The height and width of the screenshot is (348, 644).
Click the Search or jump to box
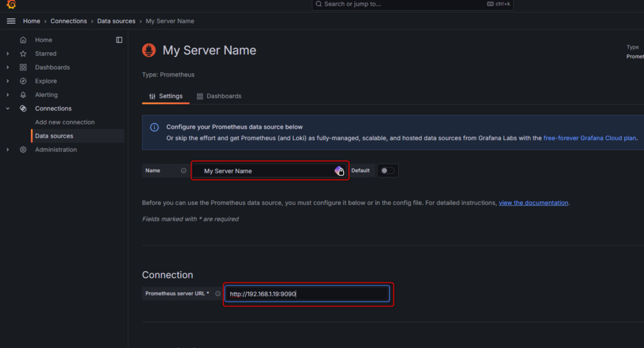click(x=413, y=4)
